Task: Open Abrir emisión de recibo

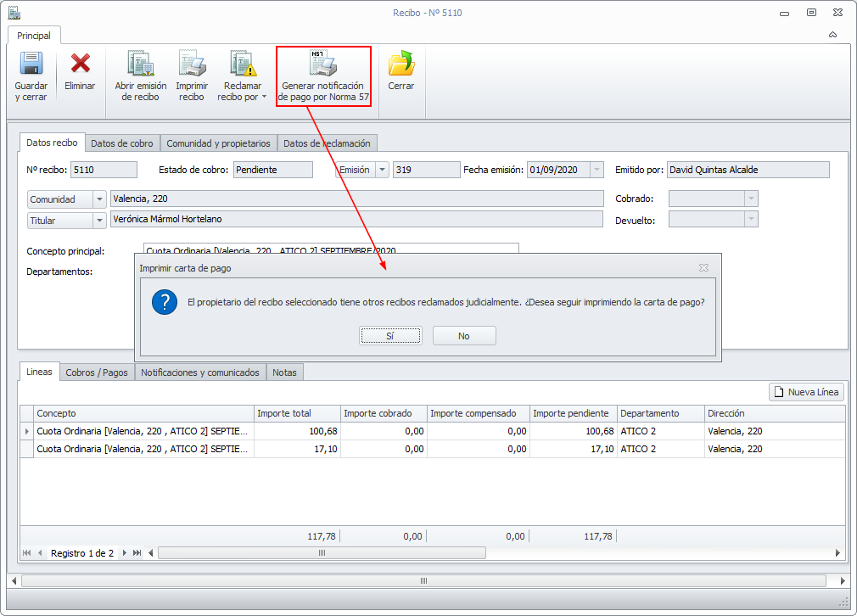Action: (x=140, y=64)
